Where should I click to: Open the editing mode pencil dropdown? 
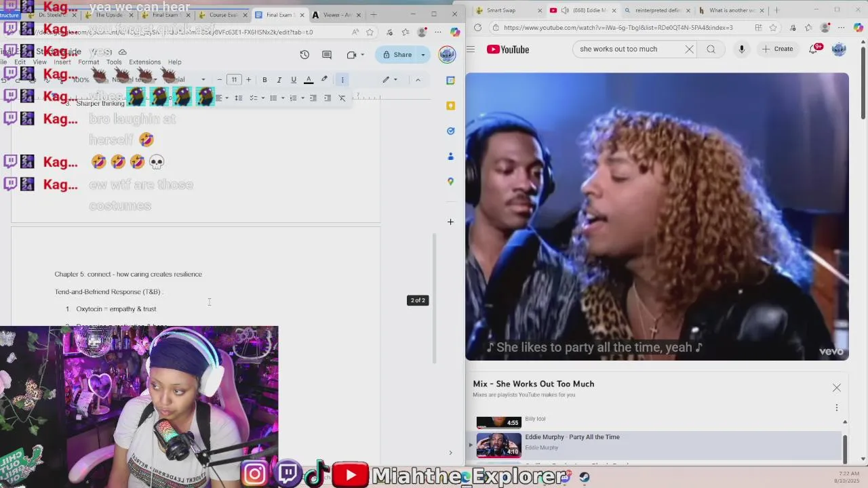(389, 80)
